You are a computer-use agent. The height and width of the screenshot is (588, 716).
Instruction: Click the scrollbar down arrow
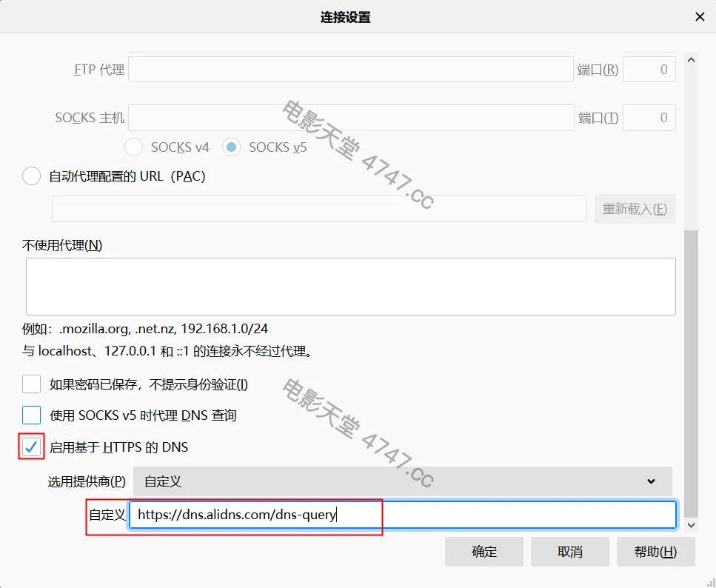tap(691, 524)
